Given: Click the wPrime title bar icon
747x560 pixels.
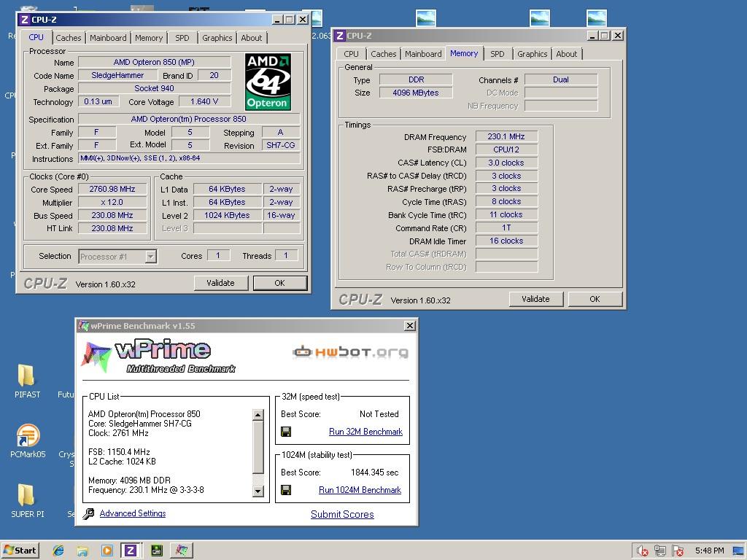Looking at the screenshot, I should [x=84, y=326].
